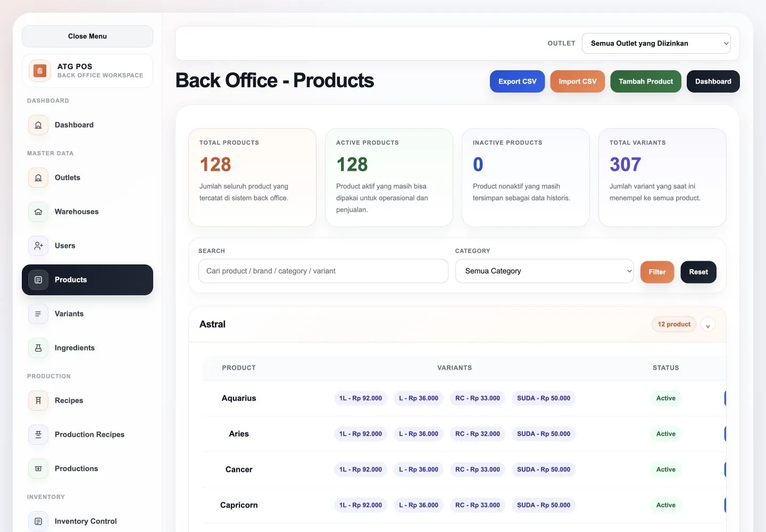Click the Capricorn product name
Screen dimensions: 766x532
(239, 505)
